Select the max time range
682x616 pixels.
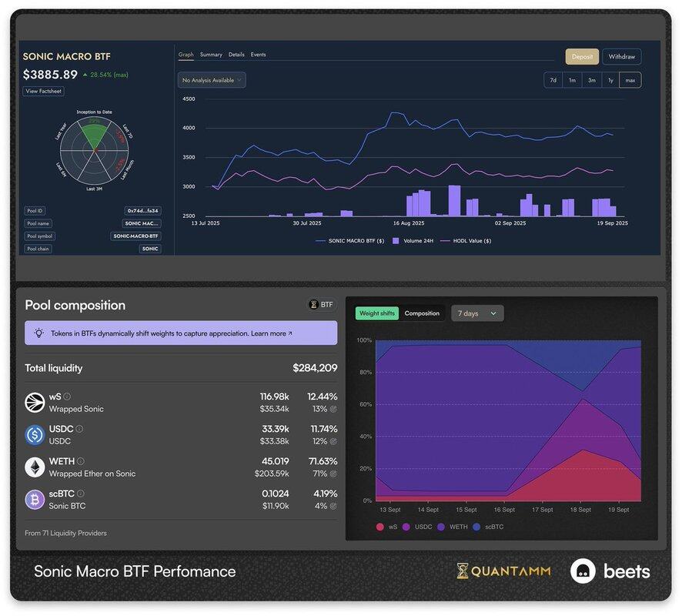[630, 80]
